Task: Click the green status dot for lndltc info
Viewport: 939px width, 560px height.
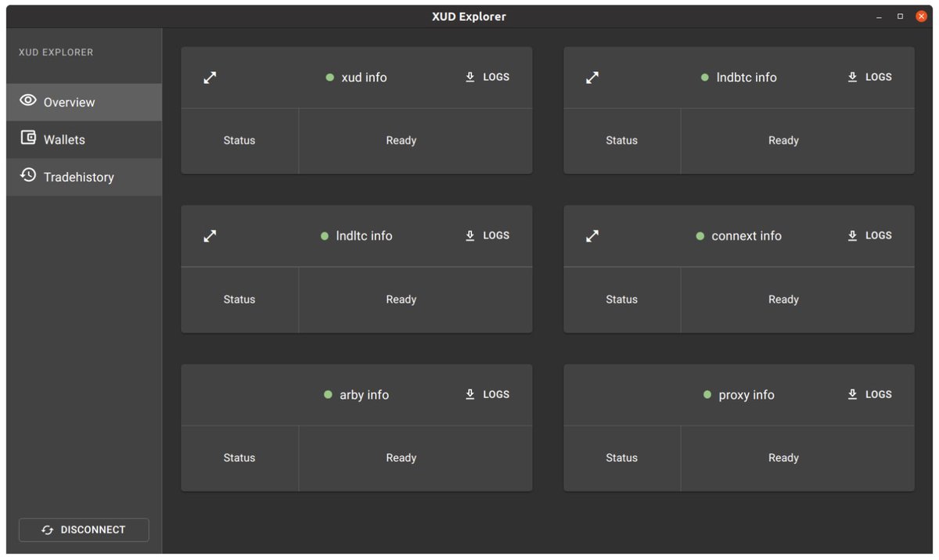Action: point(324,236)
